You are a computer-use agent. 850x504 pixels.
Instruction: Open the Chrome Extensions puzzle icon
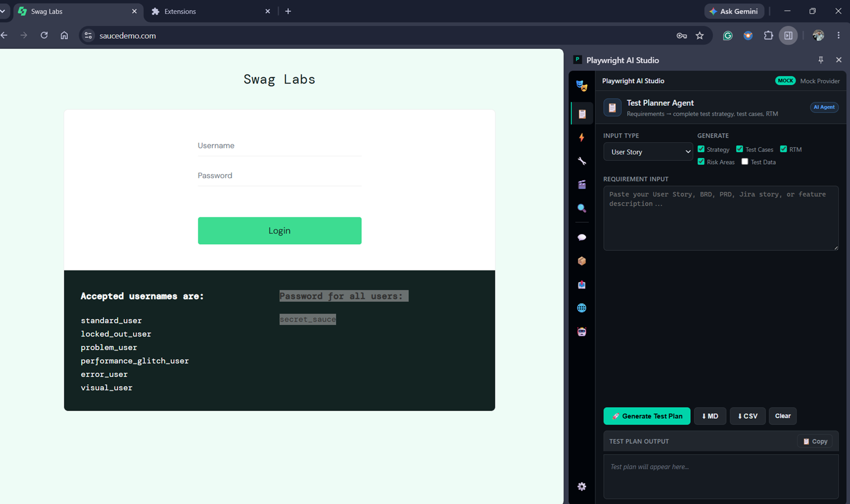(768, 36)
